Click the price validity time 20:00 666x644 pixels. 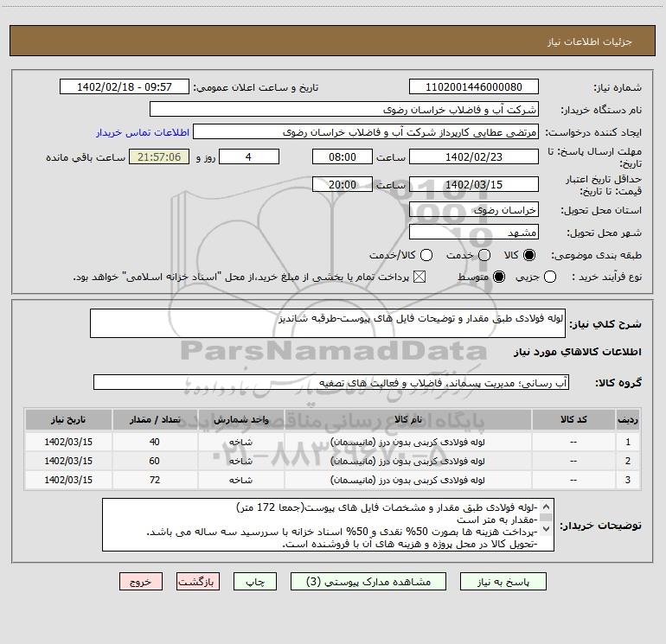click(x=343, y=184)
